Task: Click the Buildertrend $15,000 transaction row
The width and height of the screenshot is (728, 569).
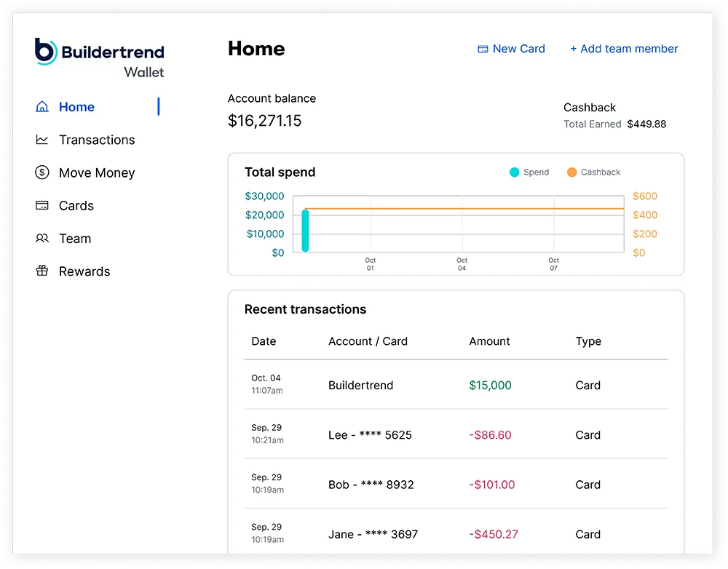Action: click(456, 385)
